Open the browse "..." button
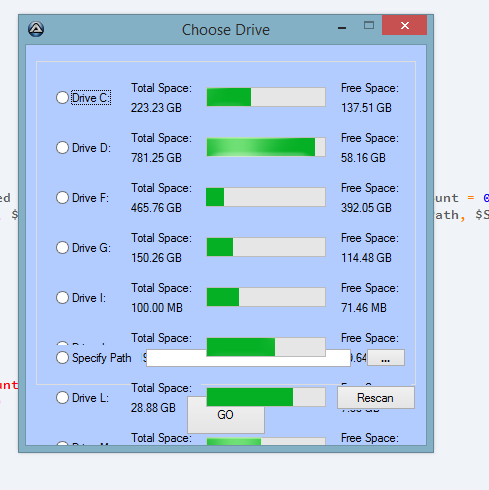Screen dimensions: 489x490 (386, 358)
